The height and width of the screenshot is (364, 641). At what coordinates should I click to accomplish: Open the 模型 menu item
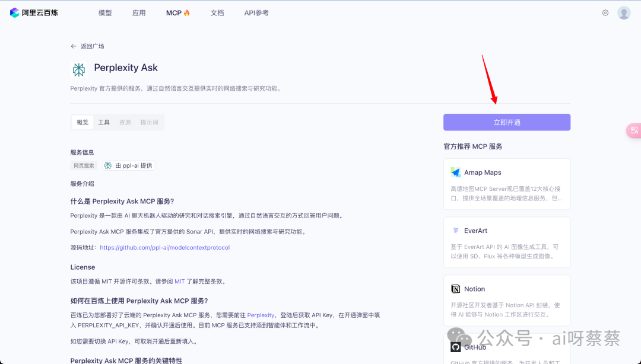coord(104,12)
